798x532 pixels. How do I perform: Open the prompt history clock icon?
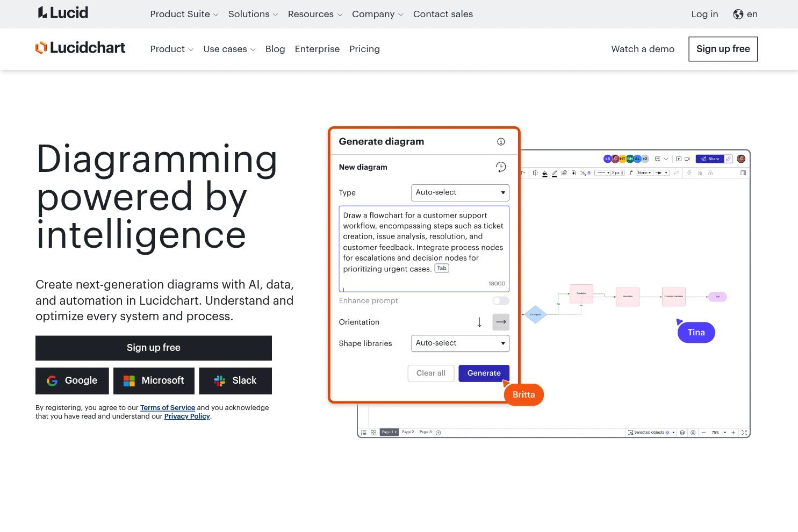(501, 167)
